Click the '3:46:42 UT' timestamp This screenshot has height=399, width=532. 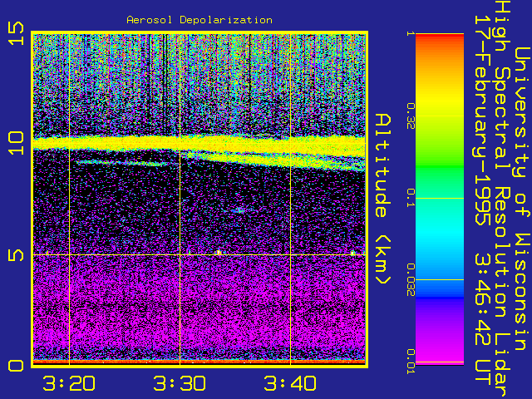482,321
